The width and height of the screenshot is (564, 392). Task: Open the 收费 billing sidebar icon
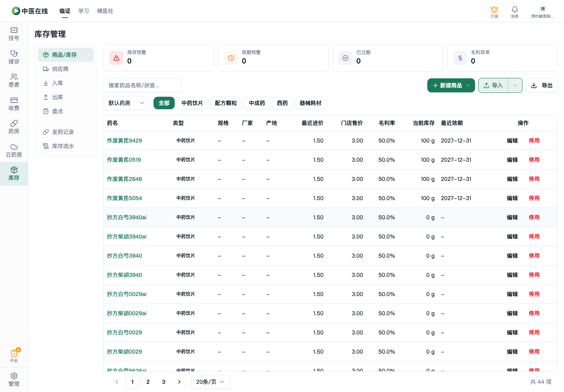click(14, 104)
